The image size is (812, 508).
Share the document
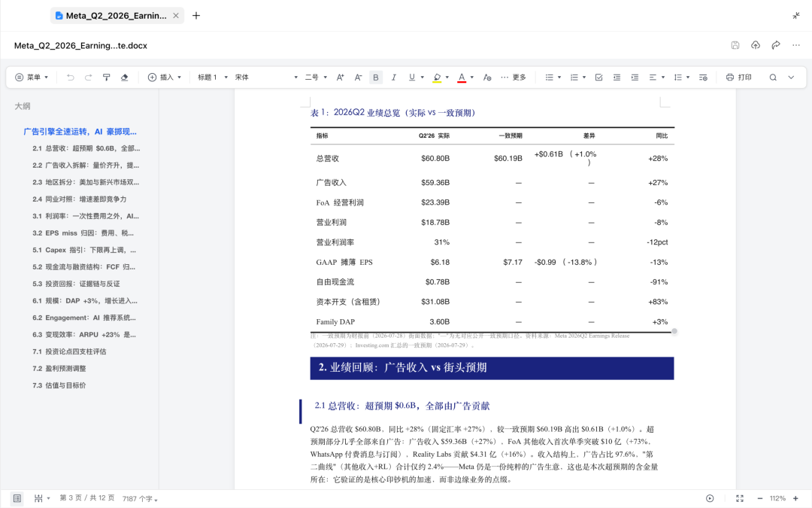[x=776, y=45]
